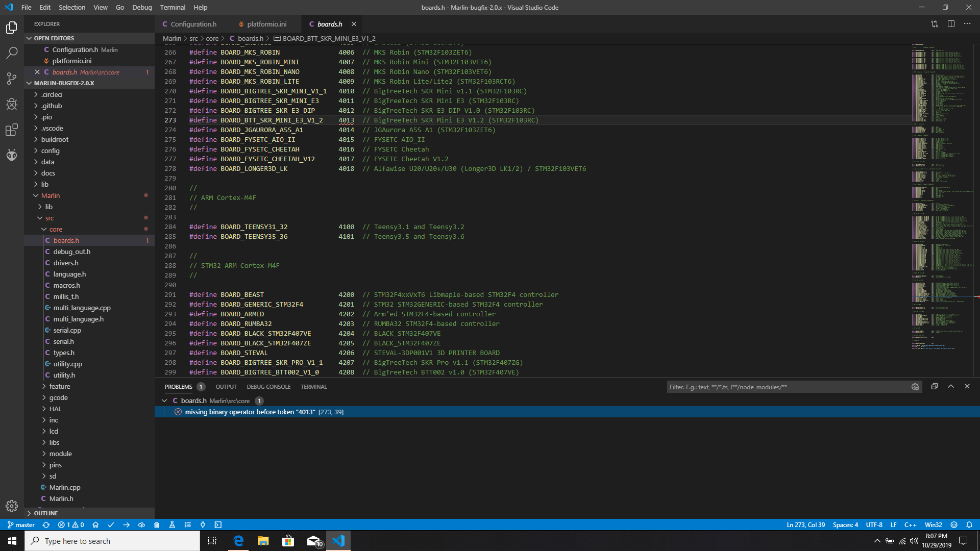Open Microsoft Edge from taskbar
Viewport: 980px width, 551px height.
tap(238, 541)
